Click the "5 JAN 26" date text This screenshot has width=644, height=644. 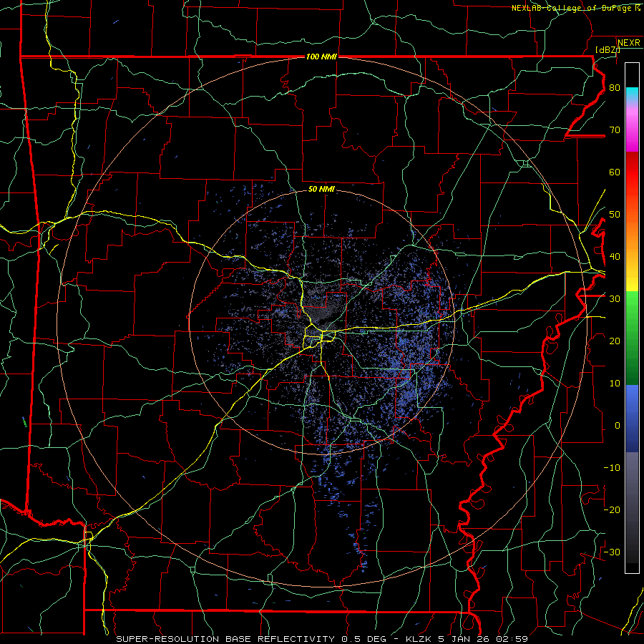(463, 639)
